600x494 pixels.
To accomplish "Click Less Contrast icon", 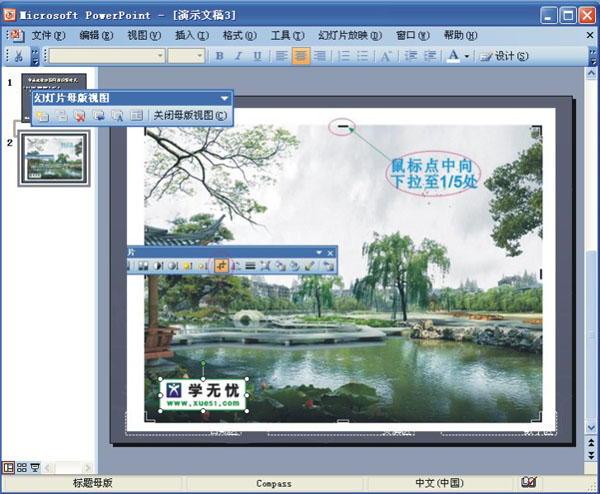I will tap(173, 266).
